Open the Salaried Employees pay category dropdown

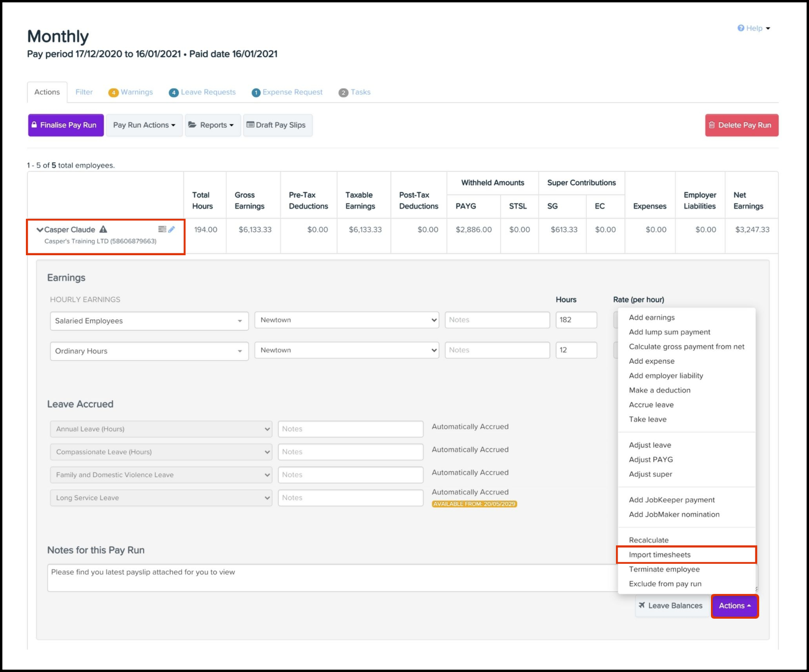(149, 321)
